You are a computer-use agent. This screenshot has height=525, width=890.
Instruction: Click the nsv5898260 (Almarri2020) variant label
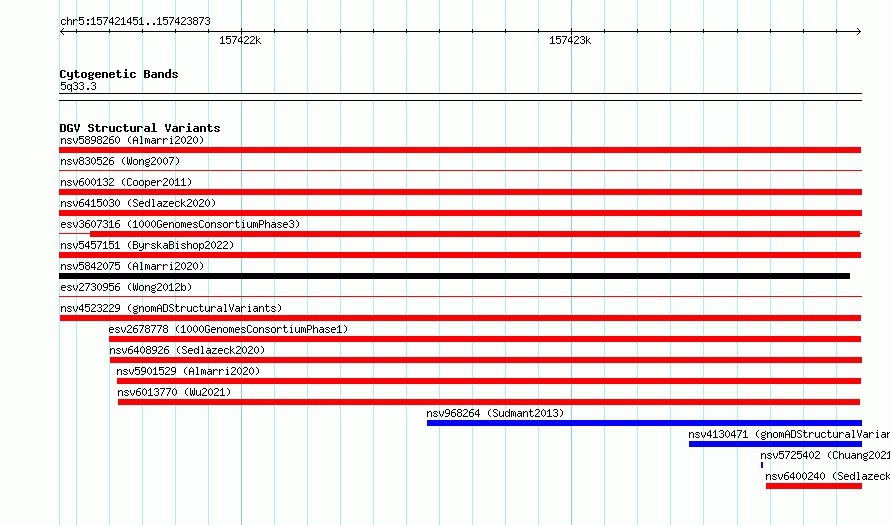(132, 140)
